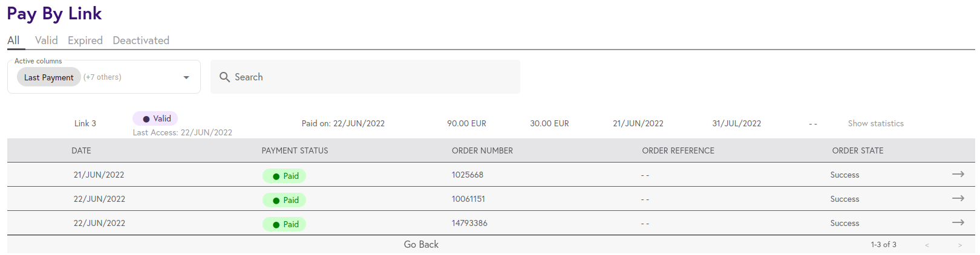Click the search magnifier icon
The height and width of the screenshot is (255, 980).
coord(224,77)
